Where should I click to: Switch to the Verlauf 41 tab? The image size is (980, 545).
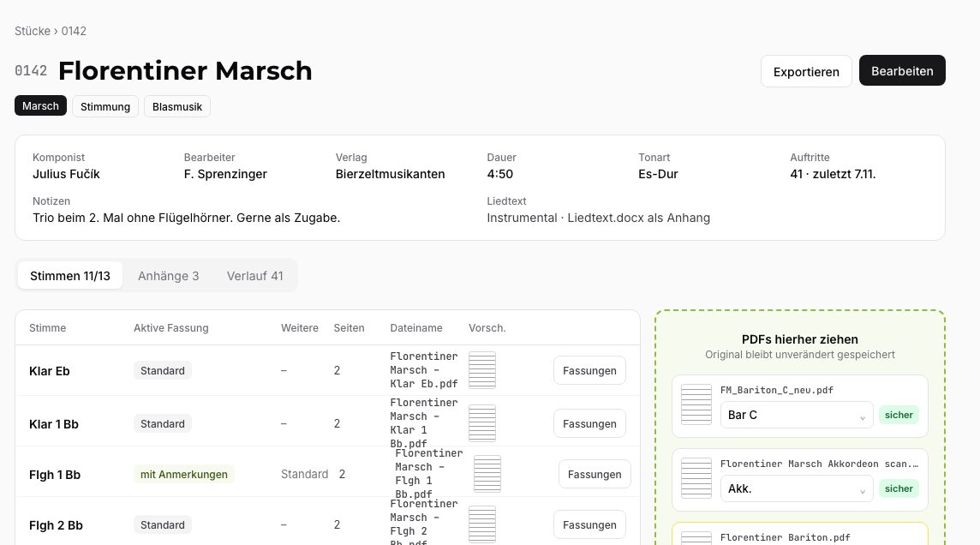[255, 276]
